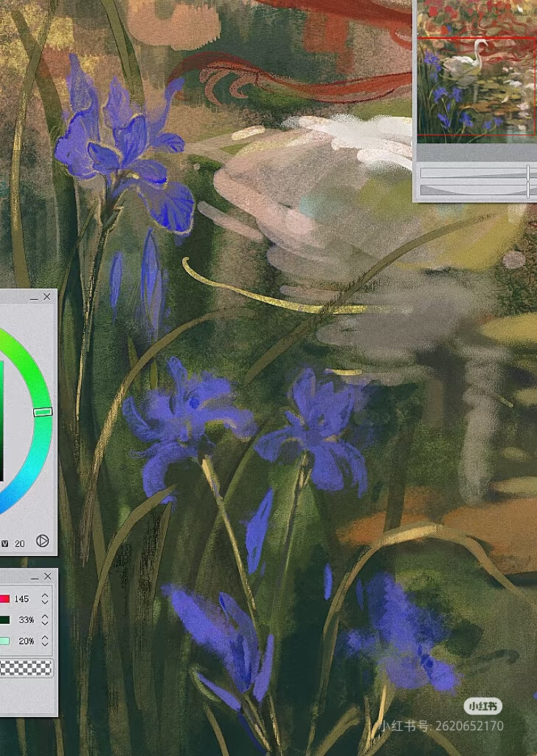Click the checkered transparency bar

pyautogui.click(x=26, y=667)
